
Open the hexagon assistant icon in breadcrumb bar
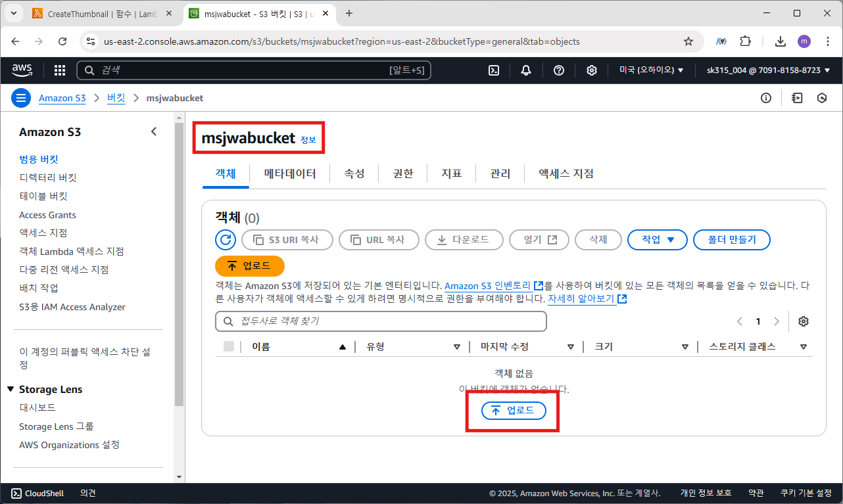[821, 98]
